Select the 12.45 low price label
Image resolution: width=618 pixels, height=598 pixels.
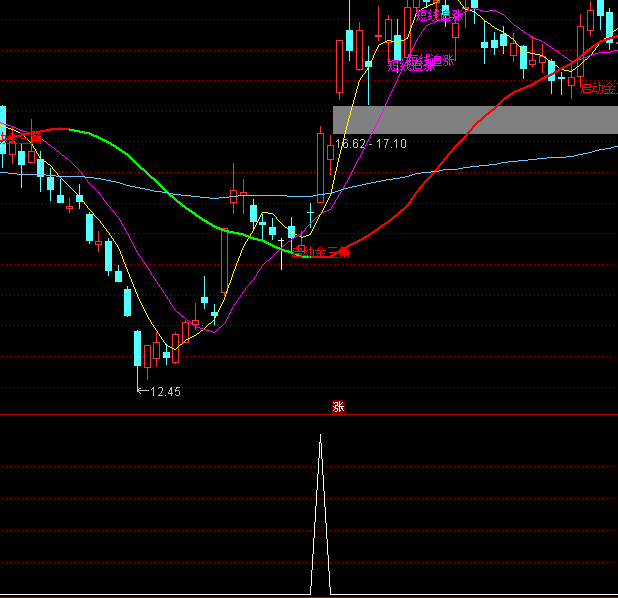[165, 392]
